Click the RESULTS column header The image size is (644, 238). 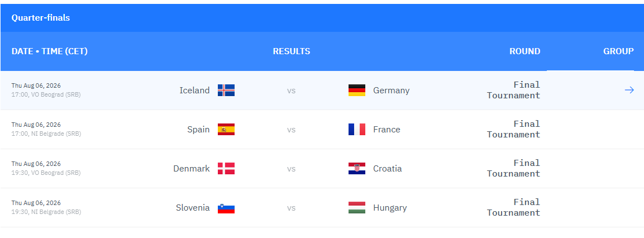tap(291, 51)
